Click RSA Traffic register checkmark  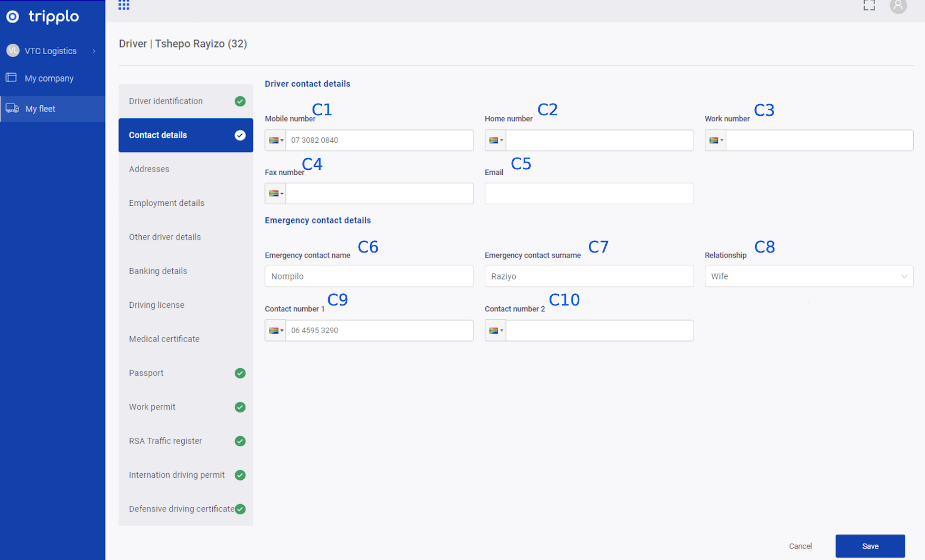tap(240, 441)
